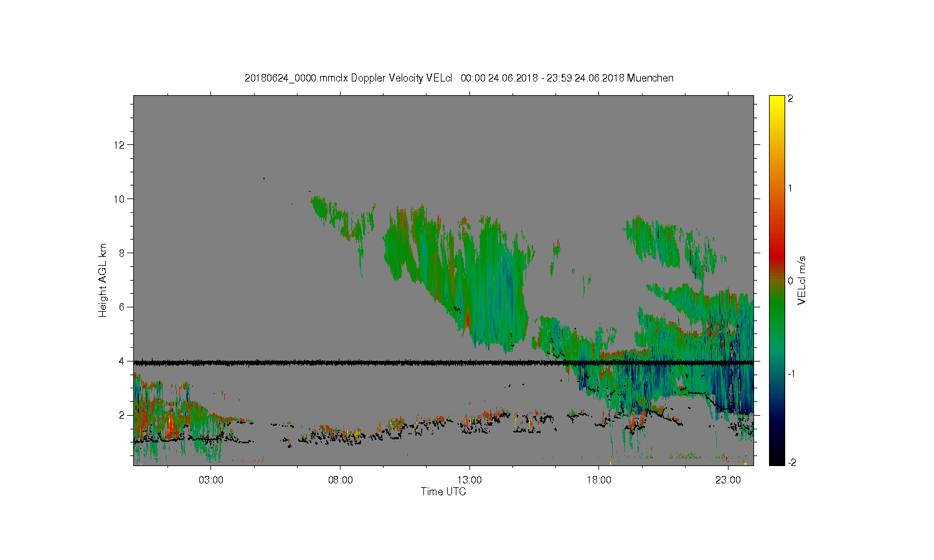Screen dimensions: 934x560
Task: Select the 03:00 time tick label
Action: (211, 480)
